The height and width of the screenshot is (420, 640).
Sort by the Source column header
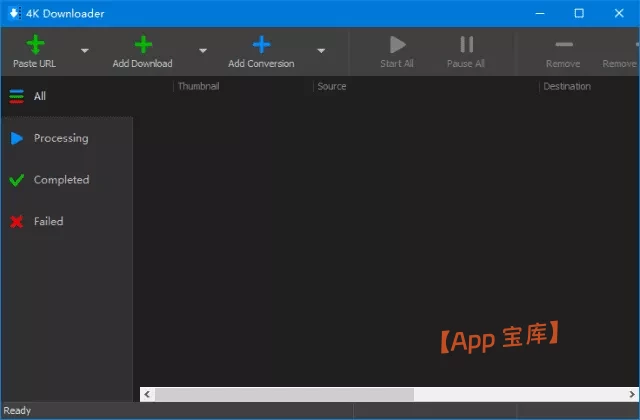[x=332, y=86]
